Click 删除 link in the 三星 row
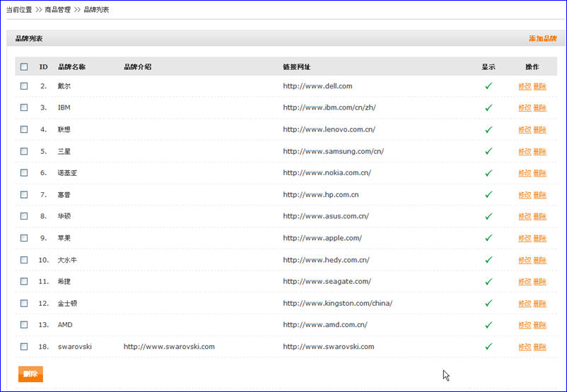 [540, 151]
